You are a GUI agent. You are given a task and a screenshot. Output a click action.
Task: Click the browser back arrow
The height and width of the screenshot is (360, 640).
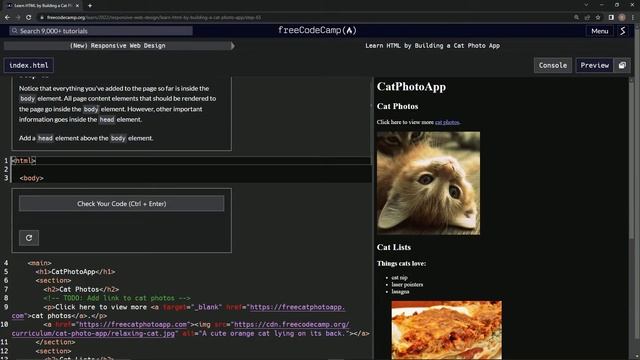tap(7, 18)
